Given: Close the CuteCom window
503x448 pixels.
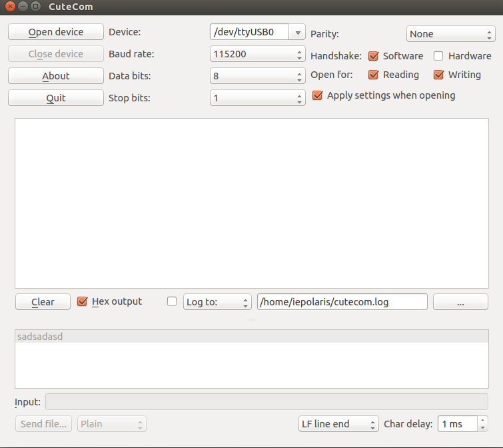Looking at the screenshot, I should coord(10,7).
